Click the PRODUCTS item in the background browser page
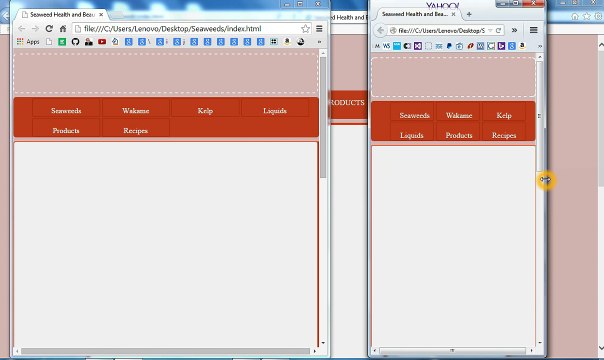Viewport: 604px width, 360px height. click(x=347, y=103)
